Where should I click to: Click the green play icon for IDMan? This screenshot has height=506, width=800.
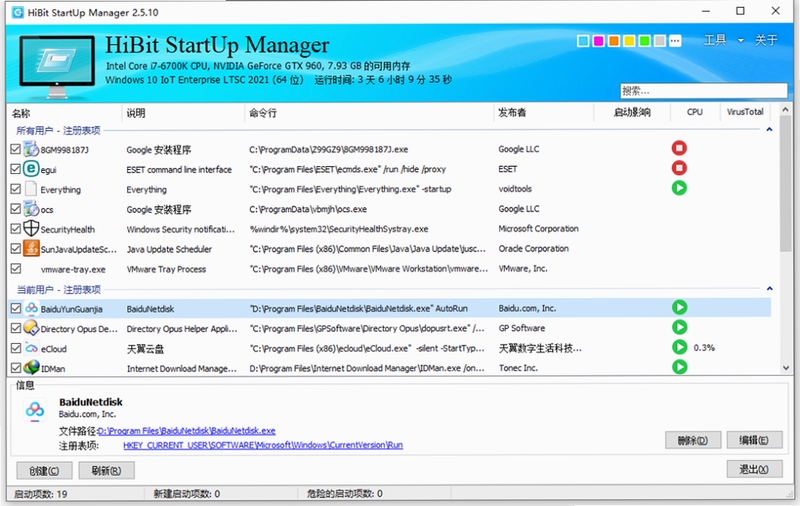tap(679, 367)
